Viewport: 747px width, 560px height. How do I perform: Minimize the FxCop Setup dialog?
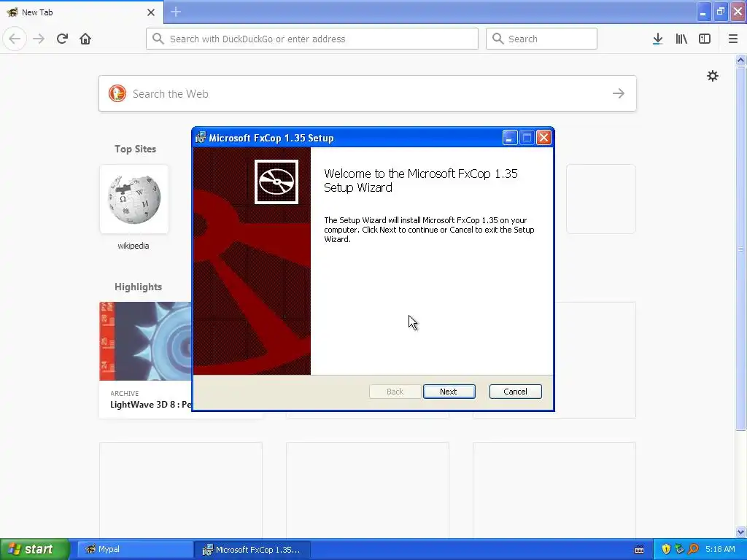pos(510,138)
